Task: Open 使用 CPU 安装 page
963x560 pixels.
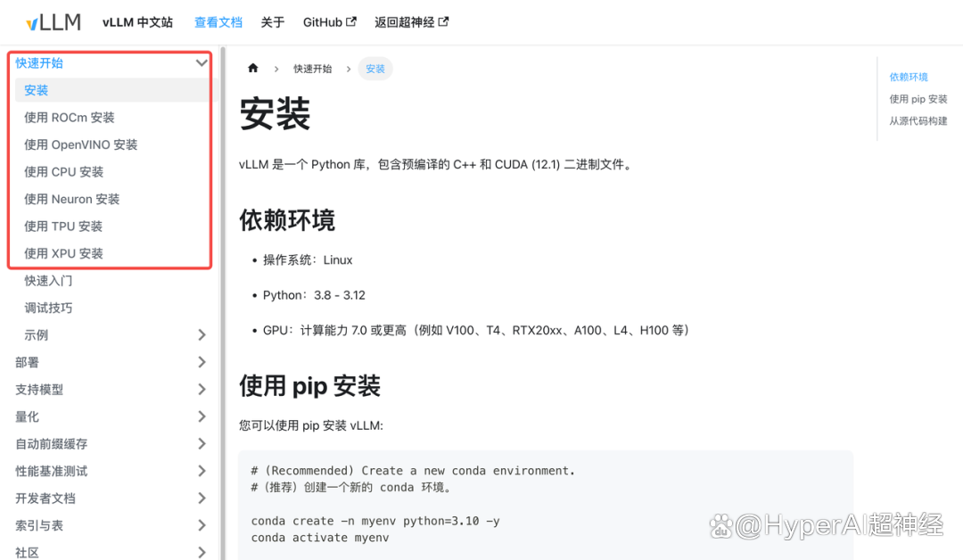Action: 64,172
